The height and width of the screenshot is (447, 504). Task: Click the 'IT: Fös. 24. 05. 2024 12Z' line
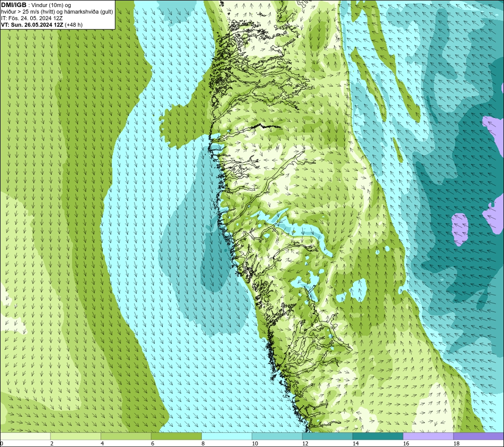(32, 18)
